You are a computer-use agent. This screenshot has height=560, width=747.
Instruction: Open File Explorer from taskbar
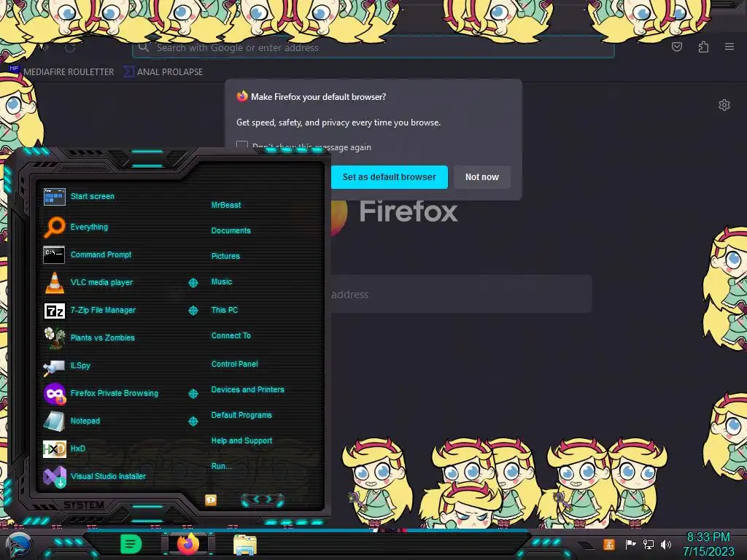coord(245,544)
